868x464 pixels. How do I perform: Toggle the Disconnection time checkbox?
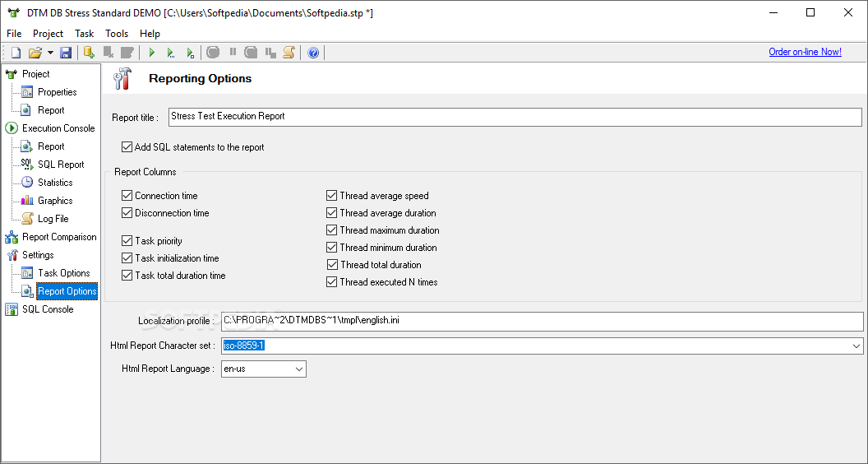click(x=127, y=213)
